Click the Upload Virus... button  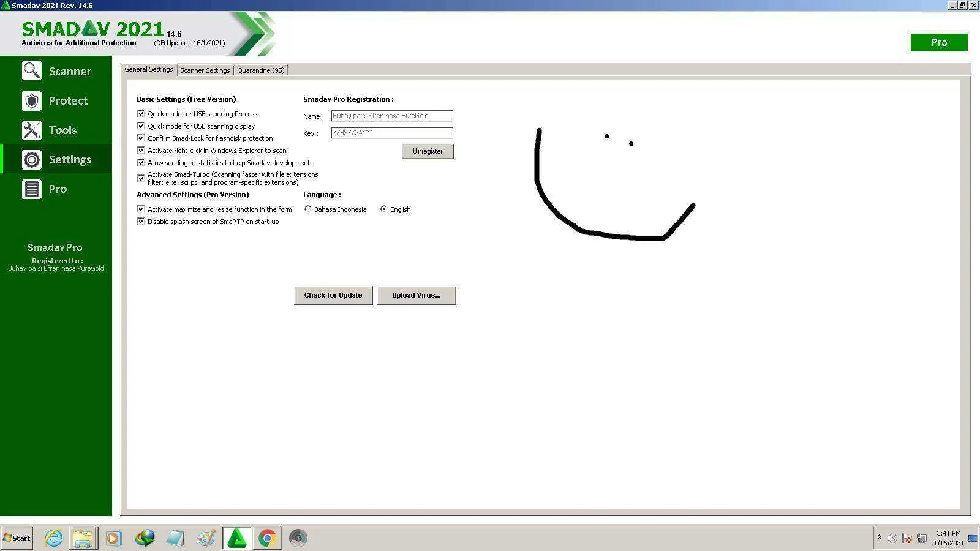pos(417,295)
